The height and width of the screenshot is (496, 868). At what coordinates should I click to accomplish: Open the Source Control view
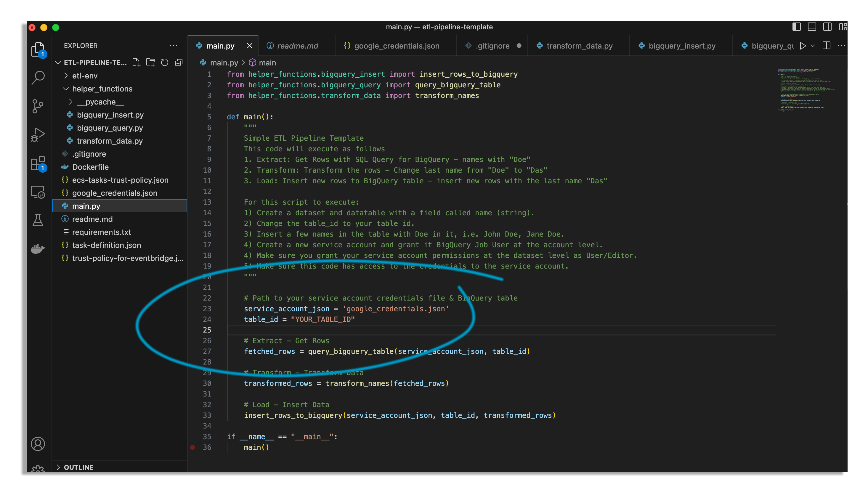tap(38, 106)
